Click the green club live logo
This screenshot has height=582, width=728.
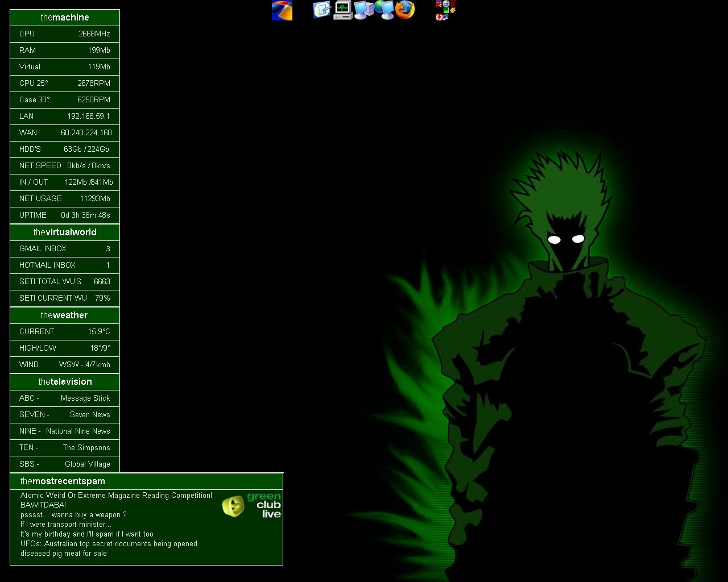click(251, 505)
